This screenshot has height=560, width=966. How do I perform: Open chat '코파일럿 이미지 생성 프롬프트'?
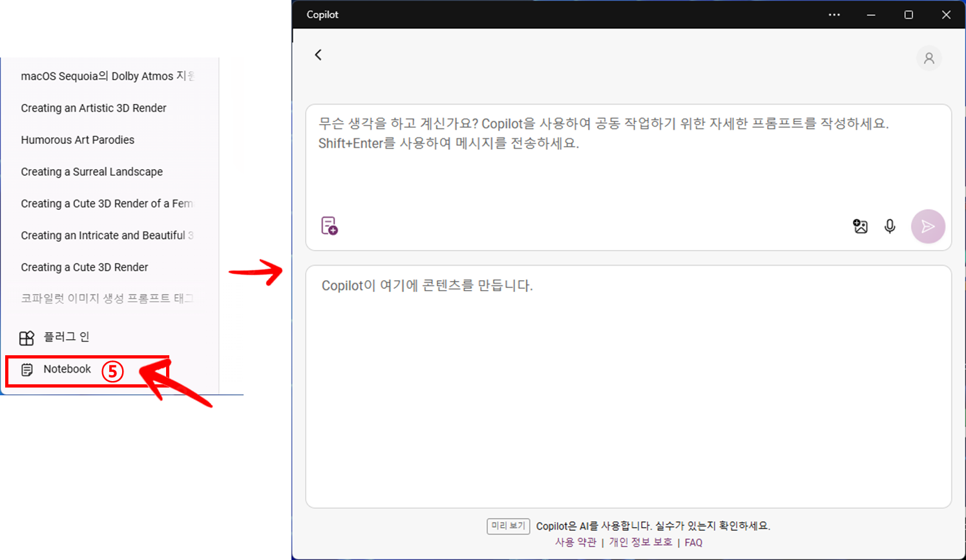pos(107,298)
